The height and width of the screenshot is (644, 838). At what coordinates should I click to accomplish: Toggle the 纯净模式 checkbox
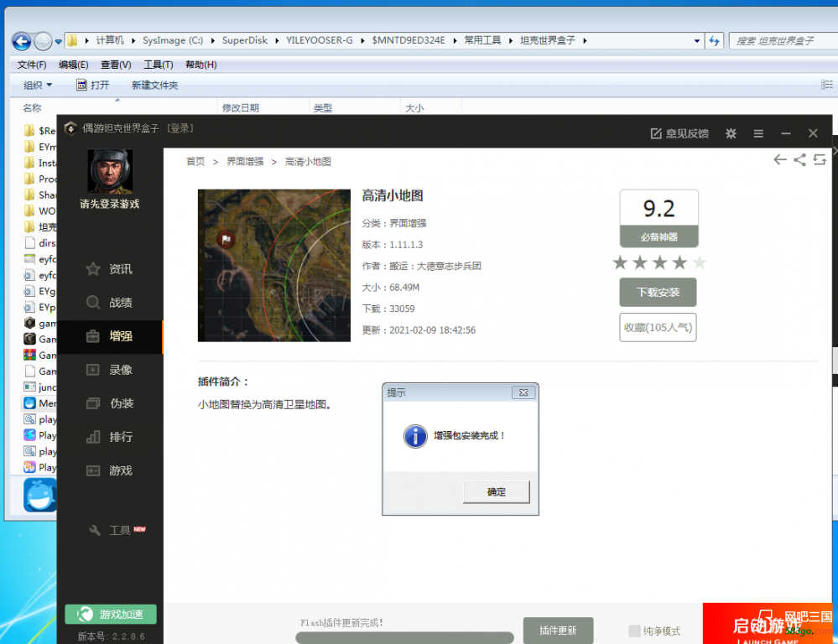pyautogui.click(x=634, y=631)
